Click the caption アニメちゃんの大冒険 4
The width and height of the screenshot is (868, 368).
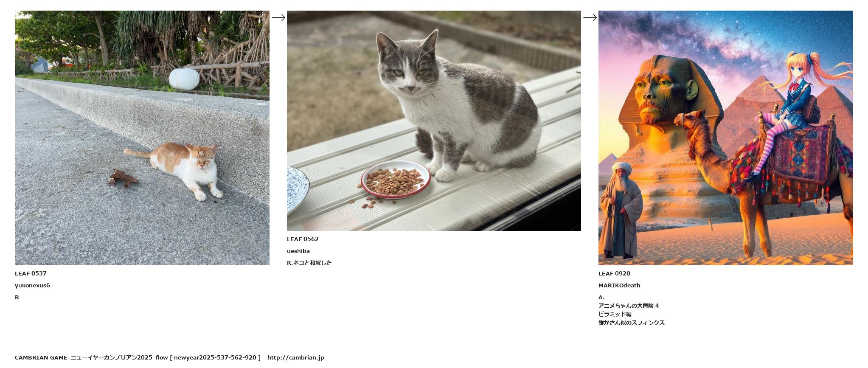point(629,306)
